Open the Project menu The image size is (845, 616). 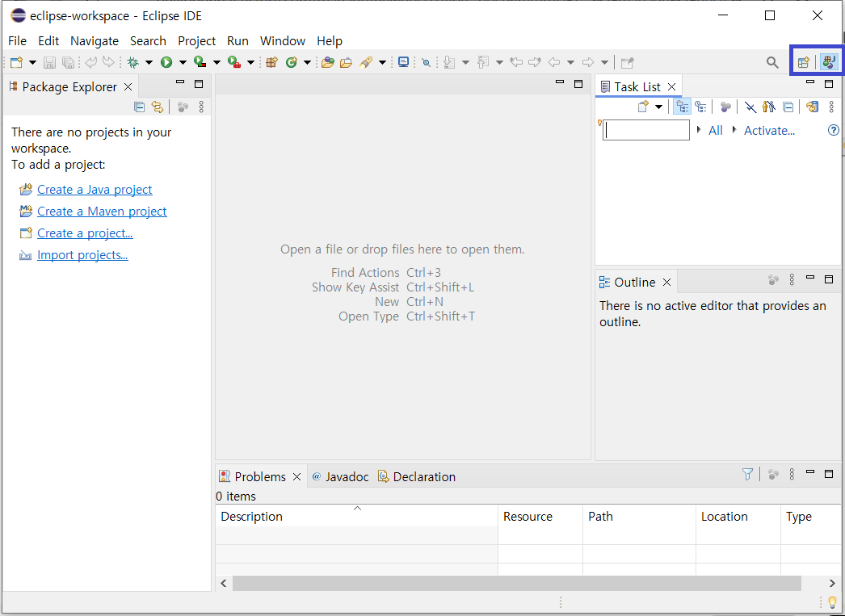pyautogui.click(x=196, y=41)
